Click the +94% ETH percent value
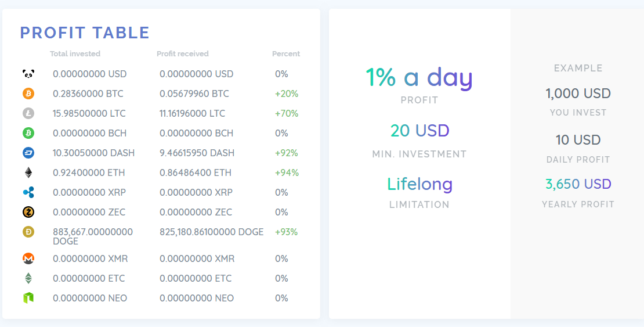 (x=287, y=173)
